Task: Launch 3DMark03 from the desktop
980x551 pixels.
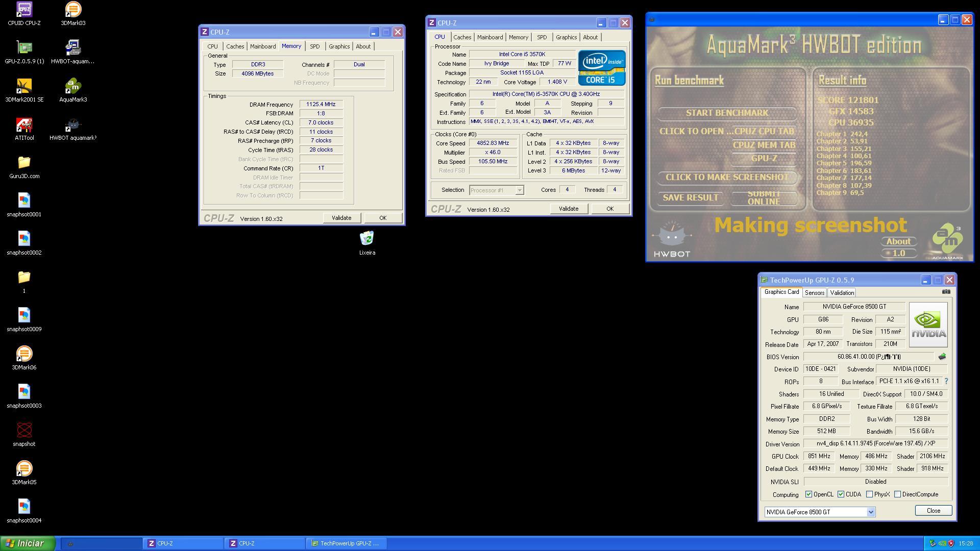Action: 73,14
